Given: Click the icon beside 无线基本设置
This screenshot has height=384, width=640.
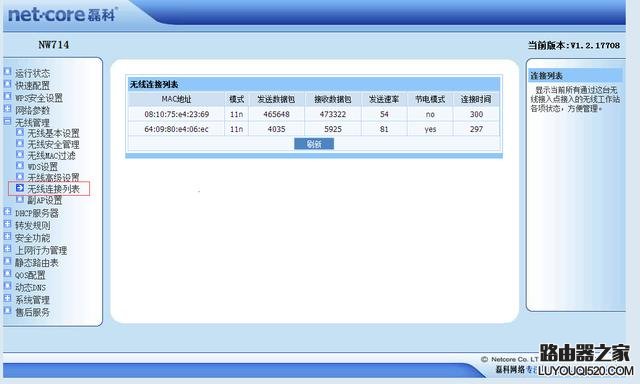Looking at the screenshot, I should coord(20,132).
